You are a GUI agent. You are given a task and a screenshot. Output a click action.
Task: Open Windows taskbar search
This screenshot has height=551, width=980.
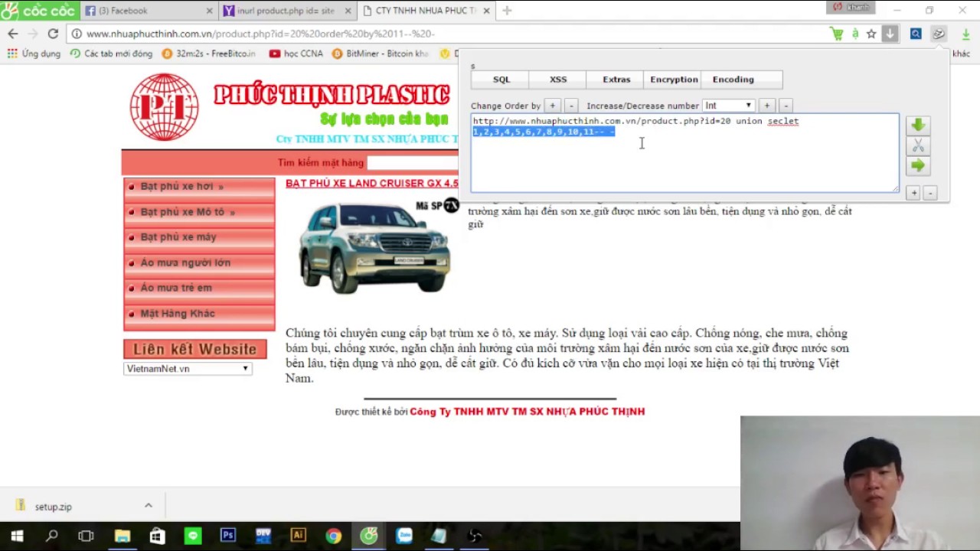point(51,536)
